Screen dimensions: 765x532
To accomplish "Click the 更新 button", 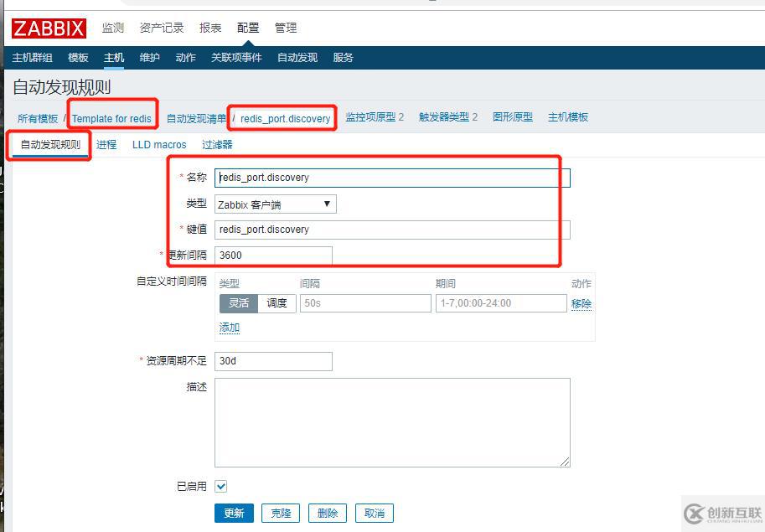I will (x=234, y=513).
